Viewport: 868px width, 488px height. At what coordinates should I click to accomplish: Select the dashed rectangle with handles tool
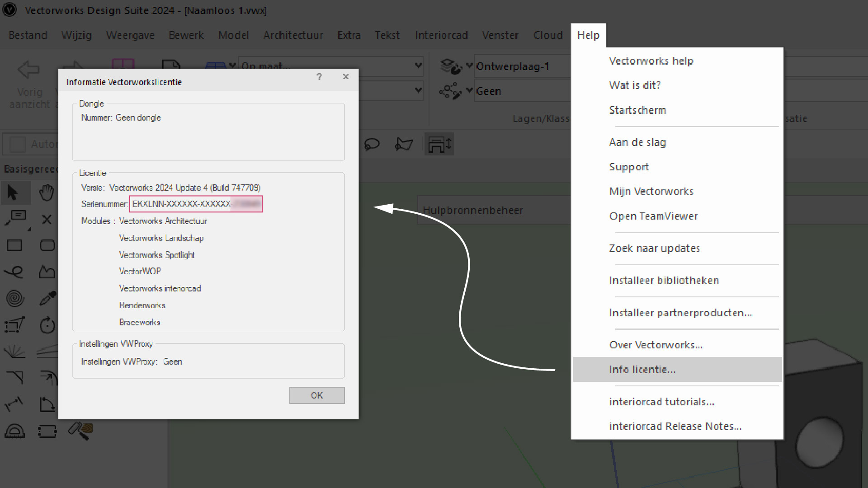point(47,432)
